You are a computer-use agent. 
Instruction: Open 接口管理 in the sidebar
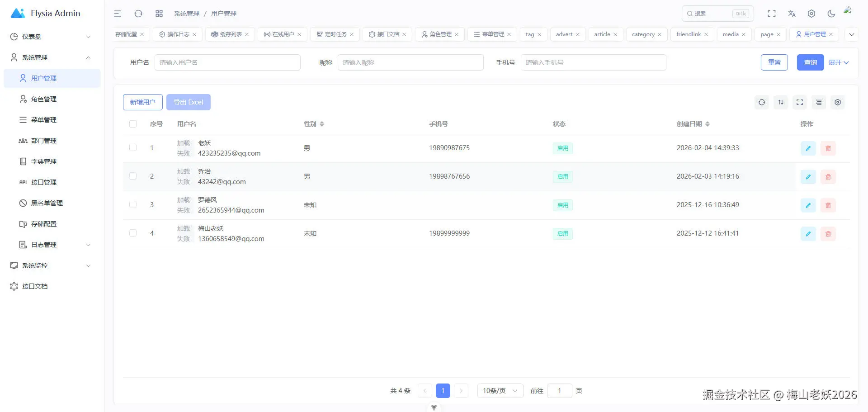coord(52,182)
